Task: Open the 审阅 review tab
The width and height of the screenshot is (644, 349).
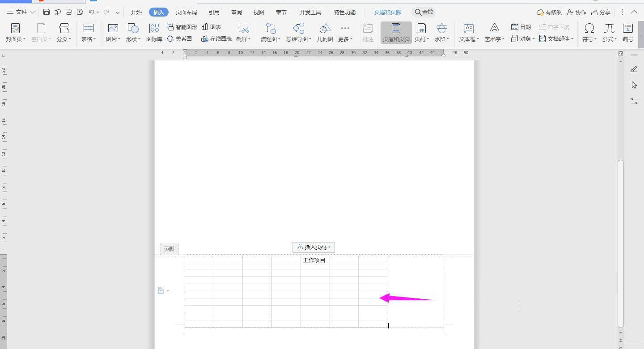Action: 236,12
